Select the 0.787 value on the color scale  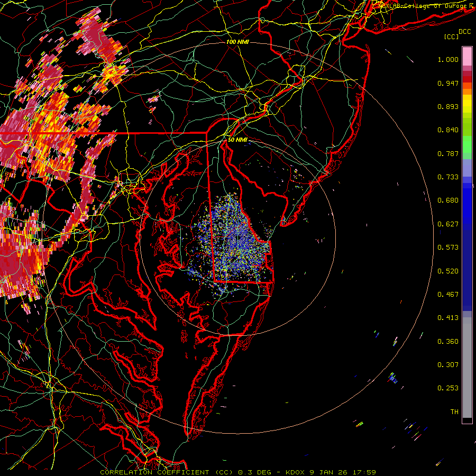click(x=448, y=153)
